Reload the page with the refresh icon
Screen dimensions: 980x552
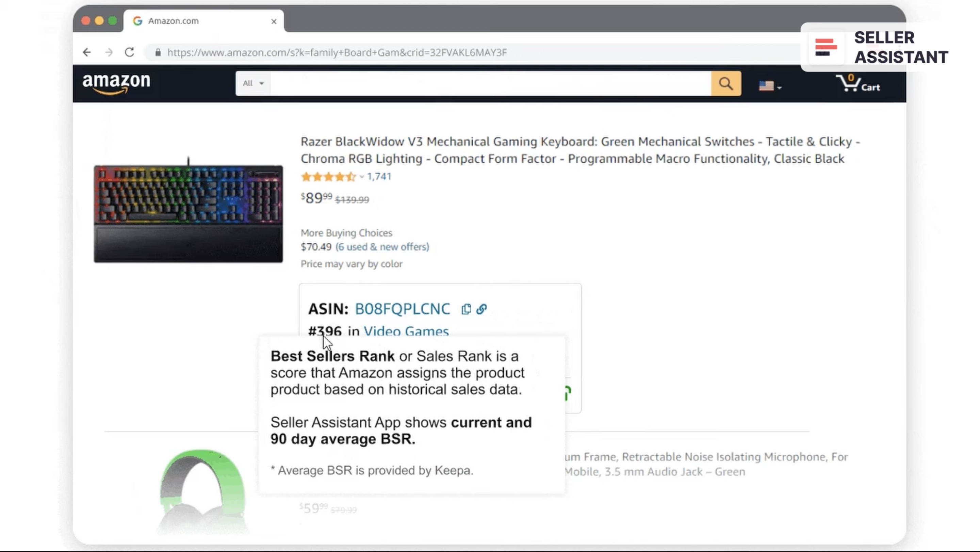[130, 52]
